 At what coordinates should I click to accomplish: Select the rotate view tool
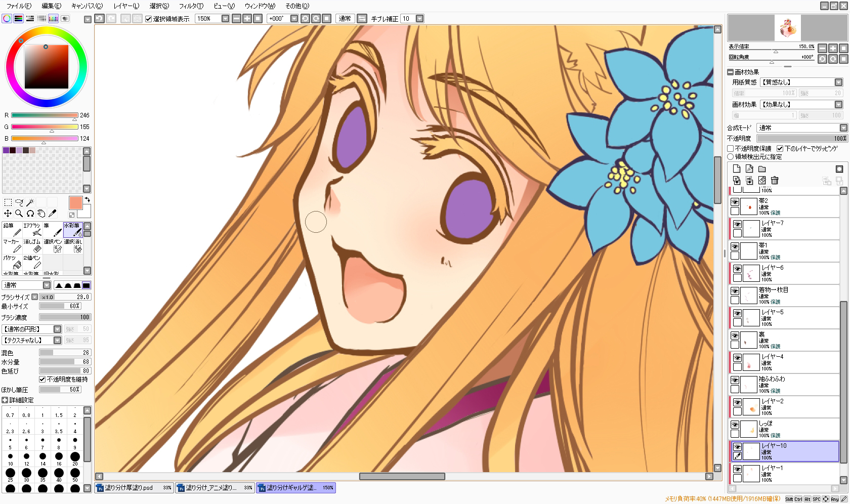pos(30,214)
